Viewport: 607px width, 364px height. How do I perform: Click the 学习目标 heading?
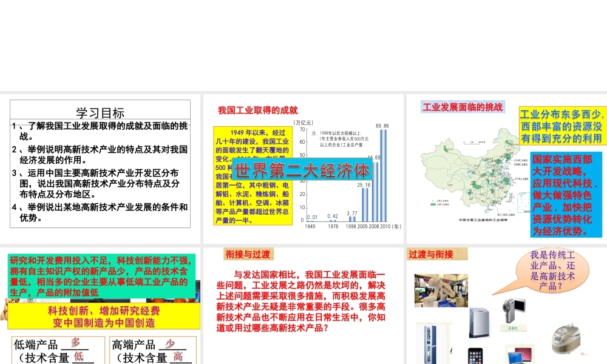(100, 113)
